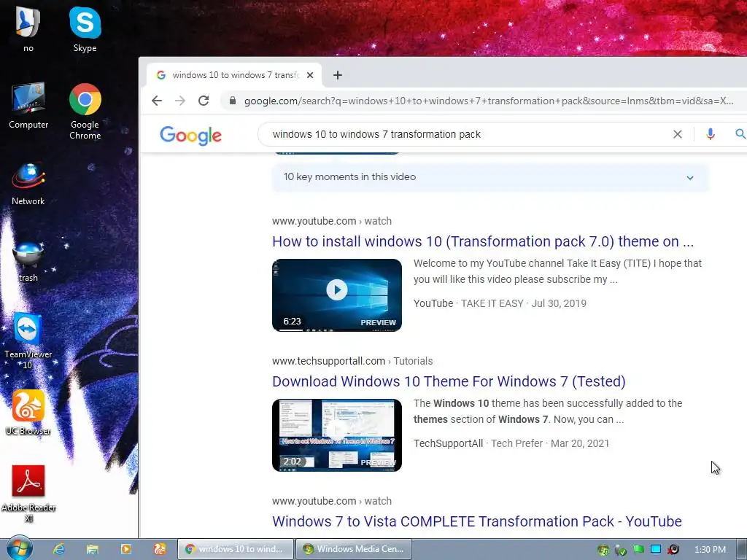747x560 pixels.
Task: Open 'How to install windows 10 (Transformation pack 7.0)' link
Action: [483, 241]
